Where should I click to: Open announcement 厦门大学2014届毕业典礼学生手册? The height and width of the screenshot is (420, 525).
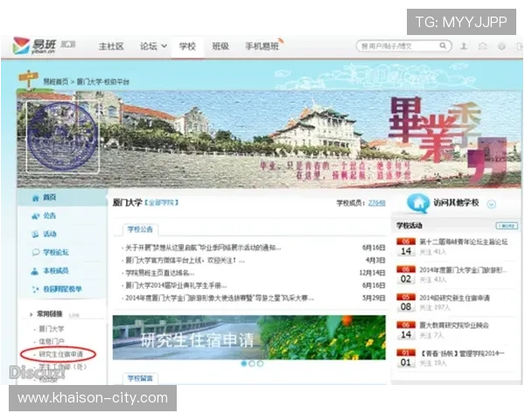tap(176, 286)
